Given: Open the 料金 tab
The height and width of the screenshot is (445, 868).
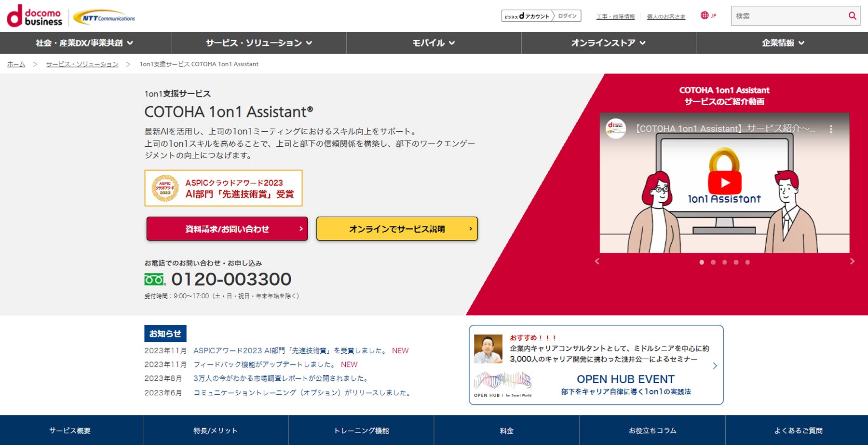Looking at the screenshot, I should (506, 430).
